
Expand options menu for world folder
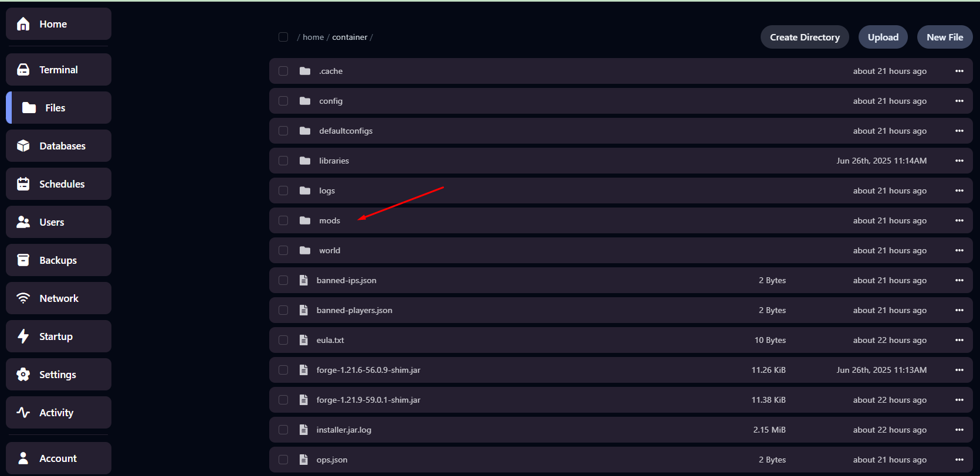tap(959, 250)
